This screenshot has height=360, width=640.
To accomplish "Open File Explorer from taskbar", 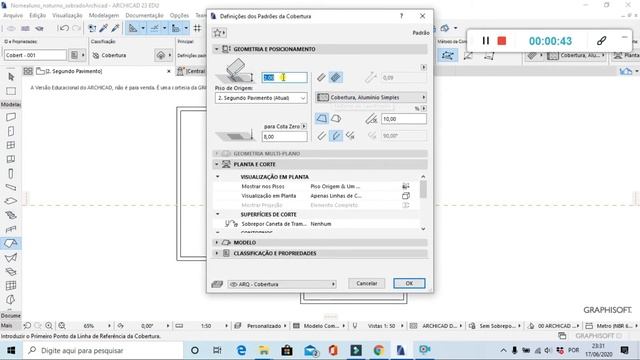I will coord(264,350).
